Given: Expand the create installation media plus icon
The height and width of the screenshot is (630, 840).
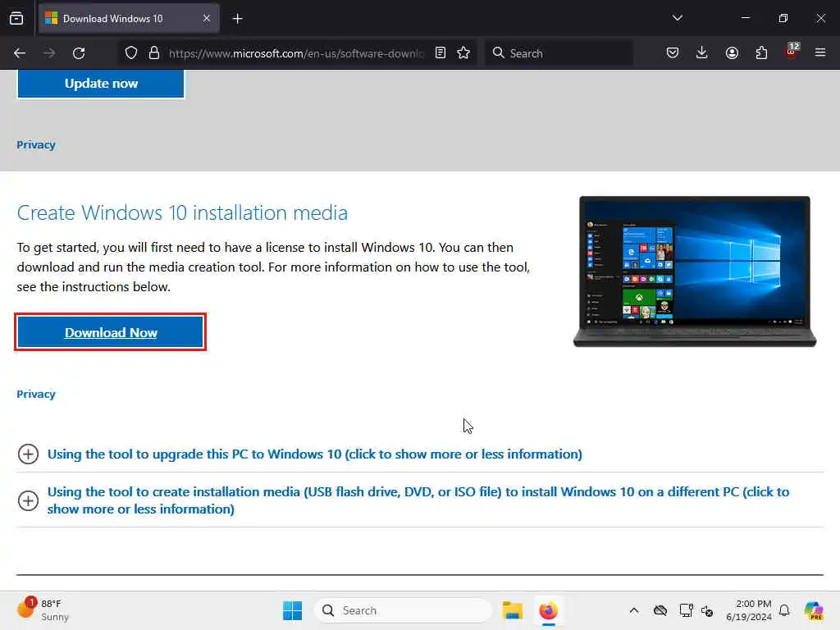Looking at the screenshot, I should tap(28, 501).
